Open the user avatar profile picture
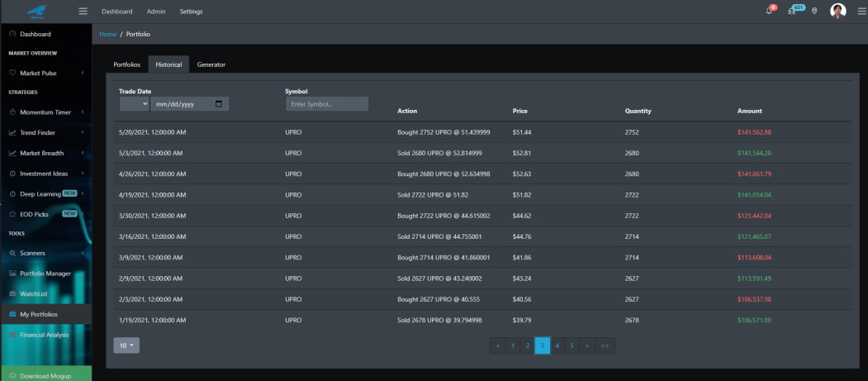The image size is (868, 381). 838,11
